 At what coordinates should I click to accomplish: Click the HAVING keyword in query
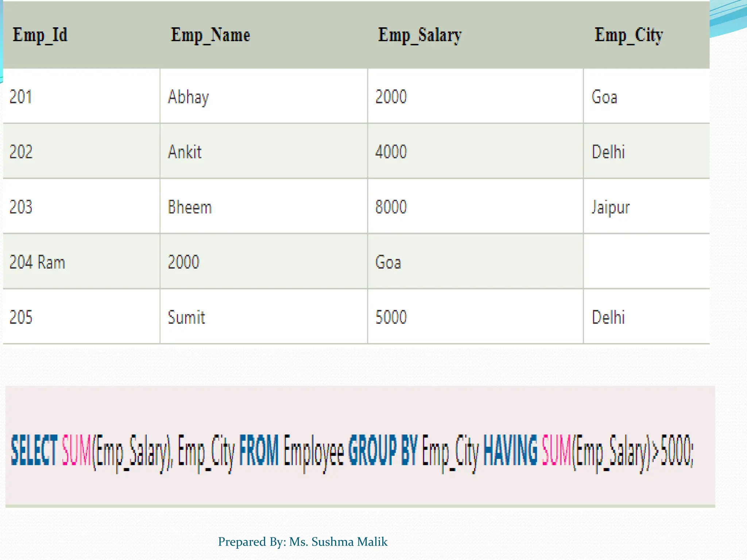click(510, 450)
